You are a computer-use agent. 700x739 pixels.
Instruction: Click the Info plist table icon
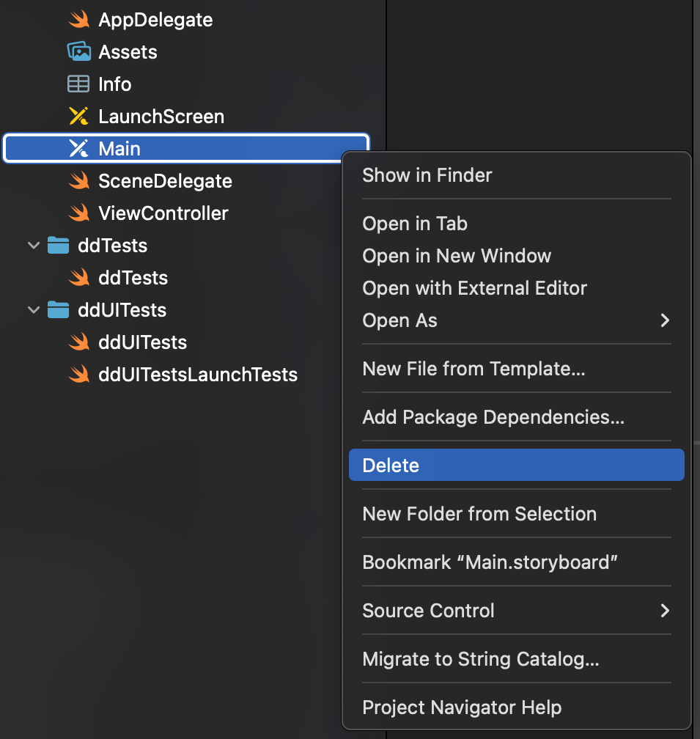pyautogui.click(x=78, y=84)
